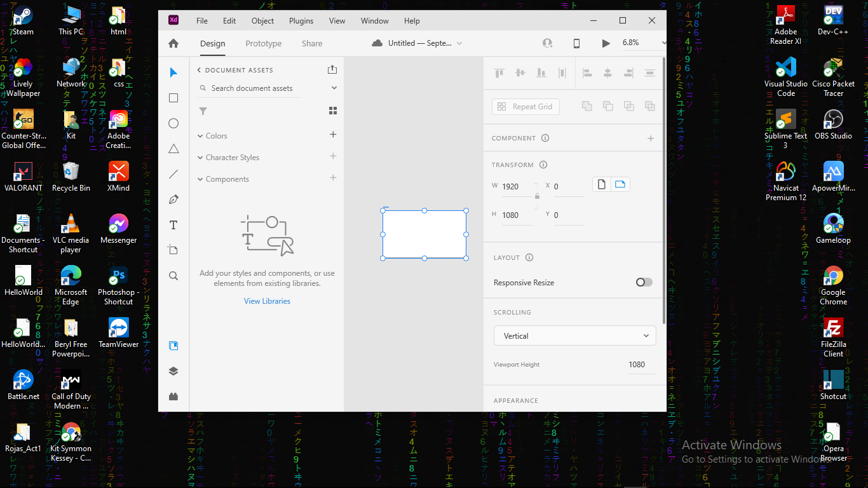The image size is (868, 488).
Task: Select the Artboard tool
Action: tap(173, 250)
